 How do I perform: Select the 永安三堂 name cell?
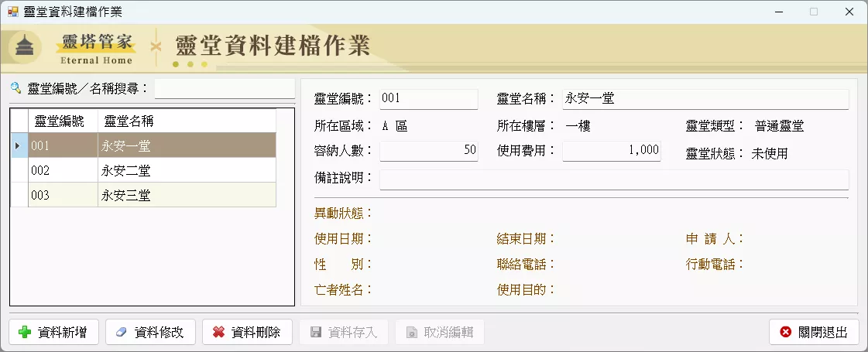click(187, 195)
